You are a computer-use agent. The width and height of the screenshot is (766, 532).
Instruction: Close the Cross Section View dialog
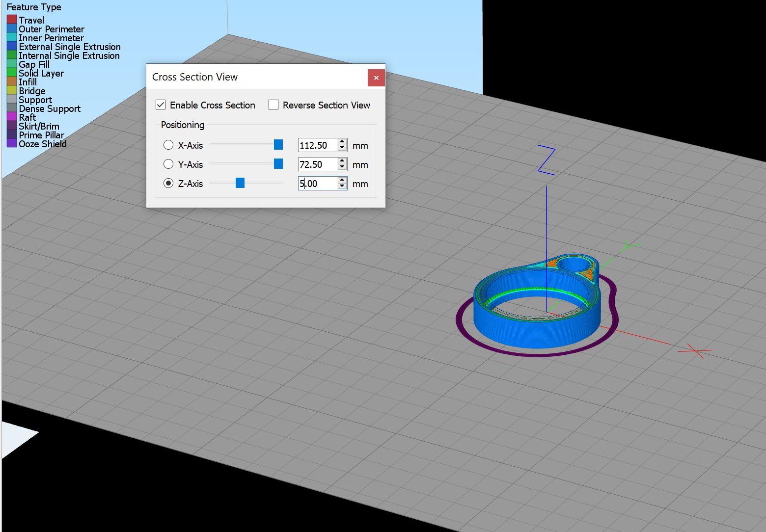click(376, 78)
